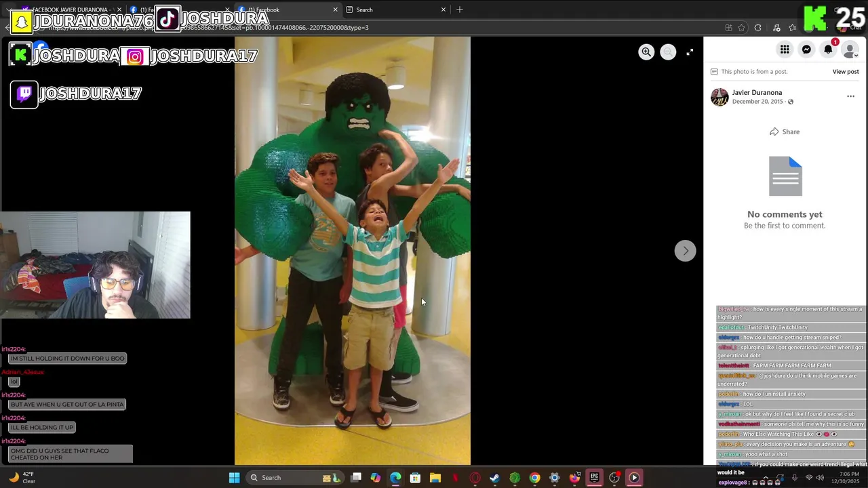Open Task View on the taskbar
The width and height of the screenshot is (868, 488).
pyautogui.click(x=356, y=478)
